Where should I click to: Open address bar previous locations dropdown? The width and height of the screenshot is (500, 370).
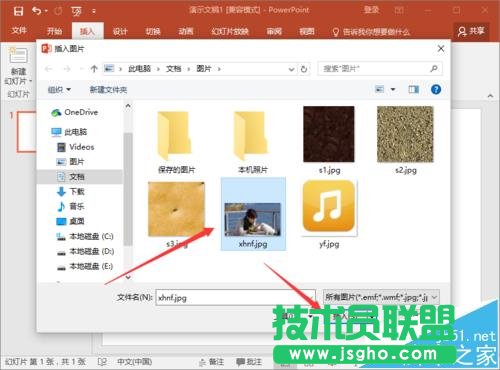291,69
